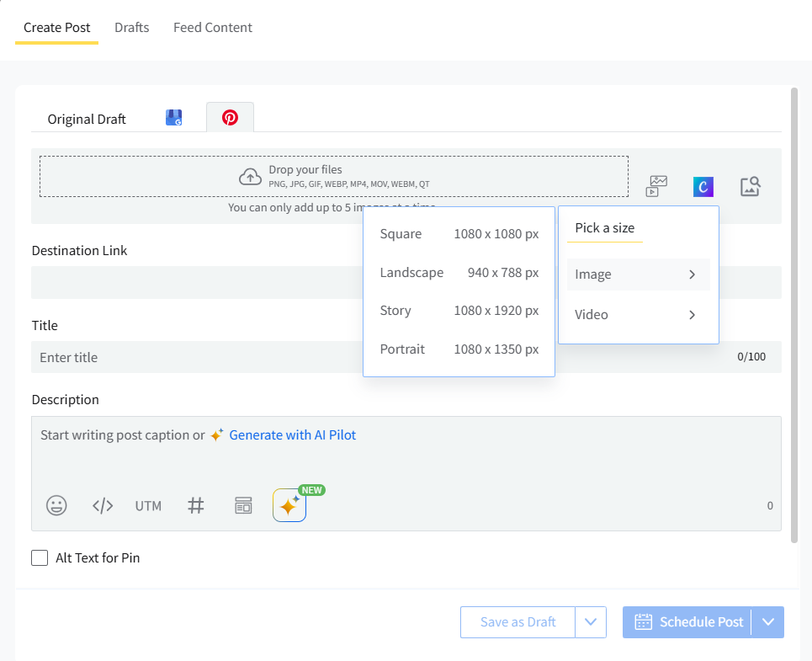Expand the Video size submenu

(638, 315)
